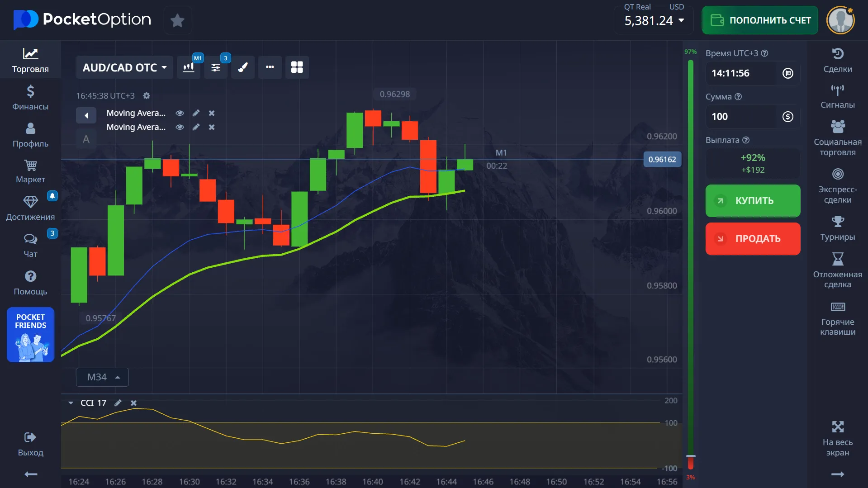The height and width of the screenshot is (488, 868).
Task: Open the M34 timeframe selector
Action: (102, 377)
